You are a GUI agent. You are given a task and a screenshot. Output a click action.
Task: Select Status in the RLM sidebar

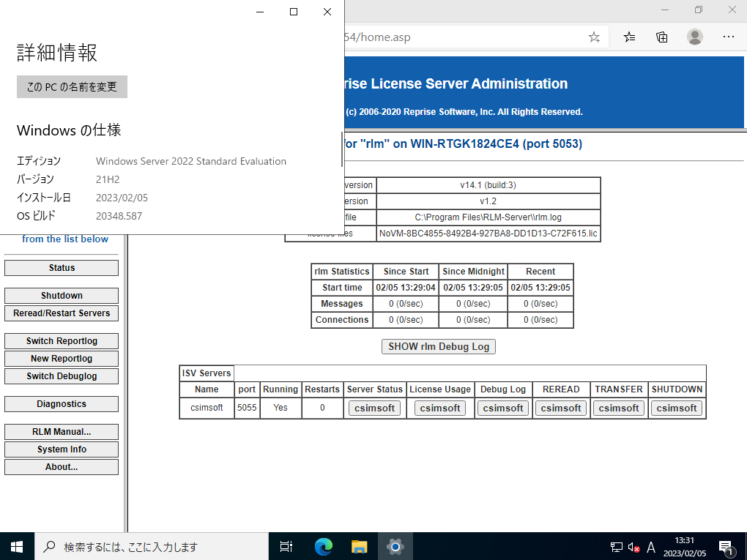[62, 268]
